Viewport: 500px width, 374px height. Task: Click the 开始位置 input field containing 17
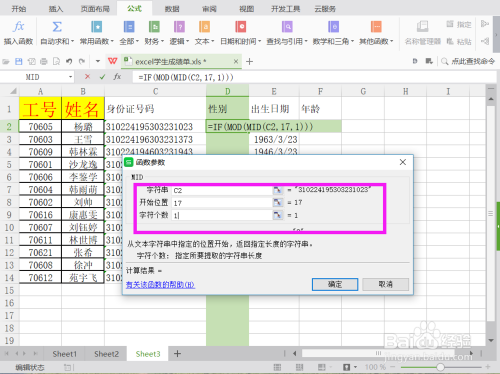222,203
